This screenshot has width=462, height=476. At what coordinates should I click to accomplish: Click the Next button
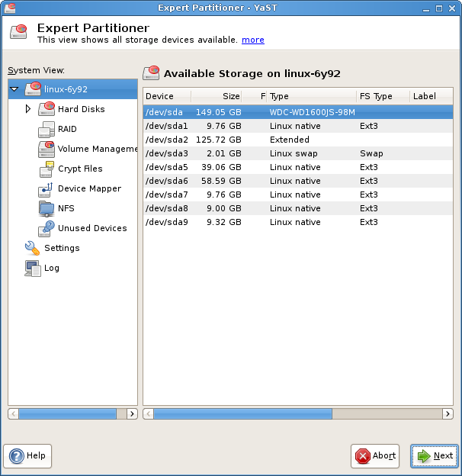click(x=434, y=456)
